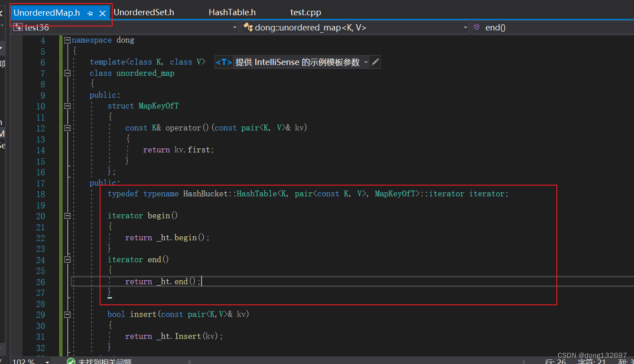
Task: Click 'return _ht.end();' statement
Action: [x=163, y=282]
